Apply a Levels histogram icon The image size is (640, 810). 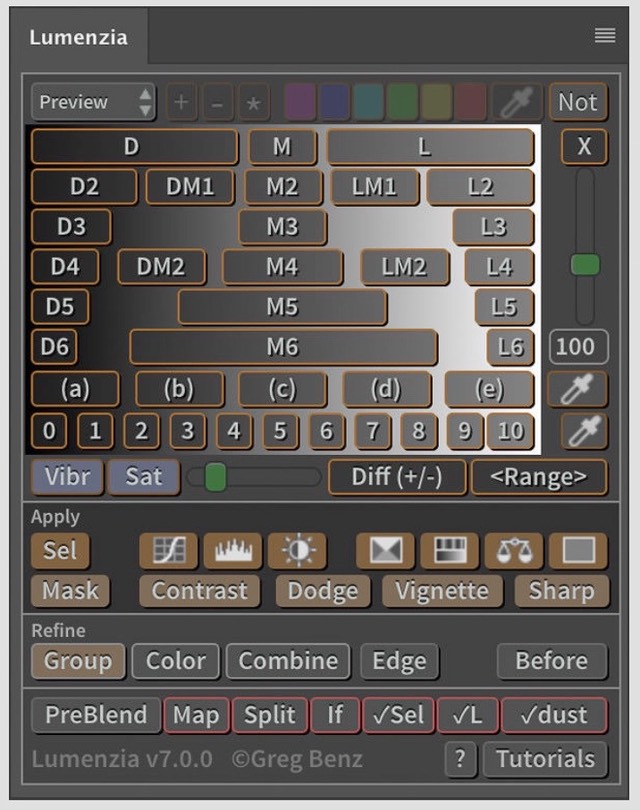pyautogui.click(x=232, y=550)
